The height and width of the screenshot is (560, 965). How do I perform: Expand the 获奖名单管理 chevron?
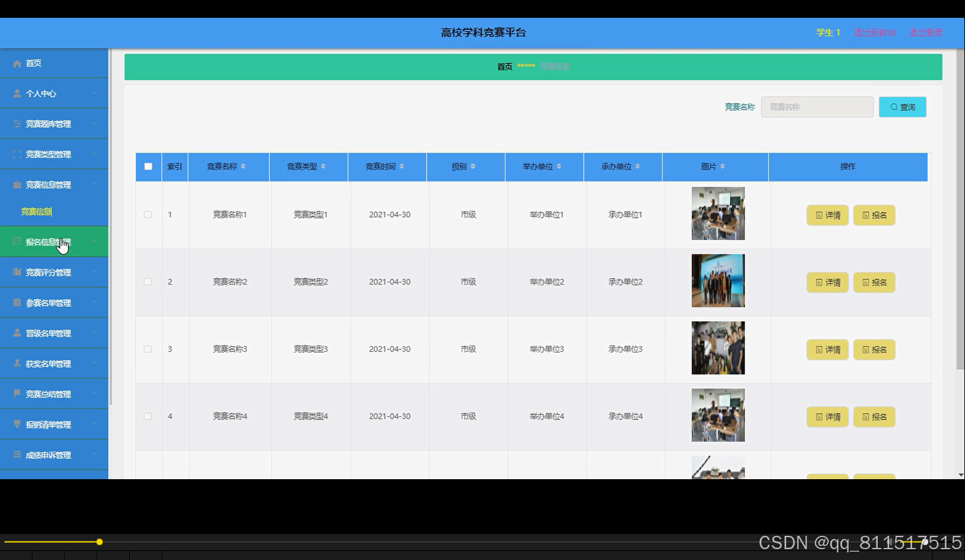pyautogui.click(x=94, y=363)
